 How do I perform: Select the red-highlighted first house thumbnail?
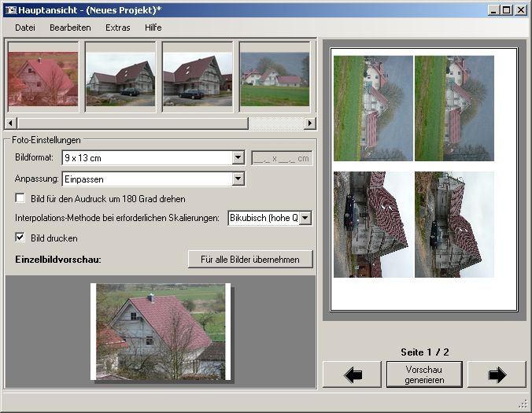pyautogui.click(x=42, y=79)
